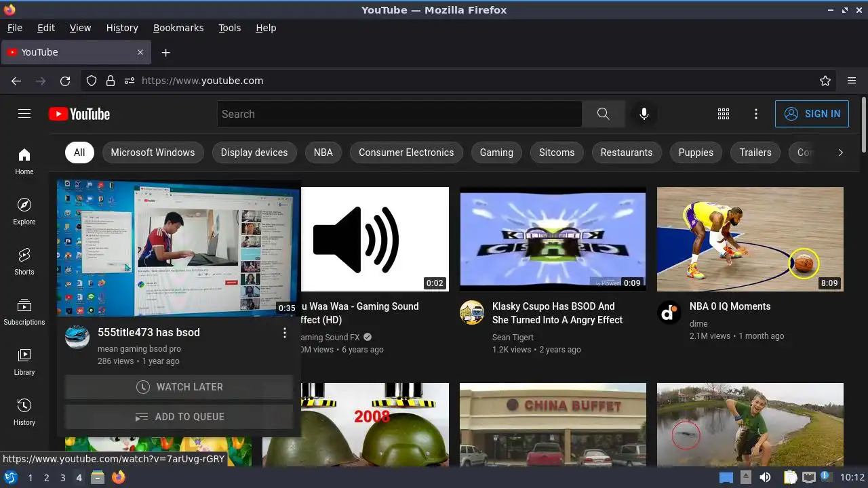The image size is (868, 488).
Task: Select Display devices filter chip
Action: pos(254,152)
